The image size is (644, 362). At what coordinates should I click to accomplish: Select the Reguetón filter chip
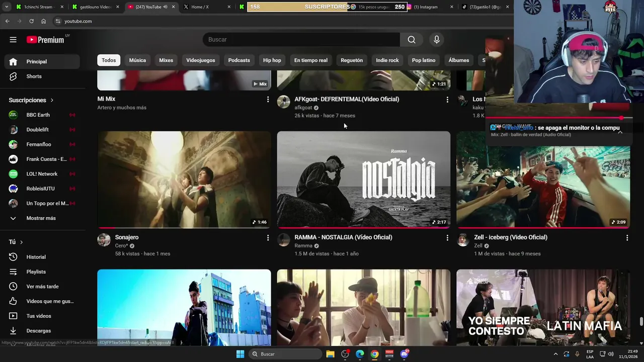click(x=352, y=60)
